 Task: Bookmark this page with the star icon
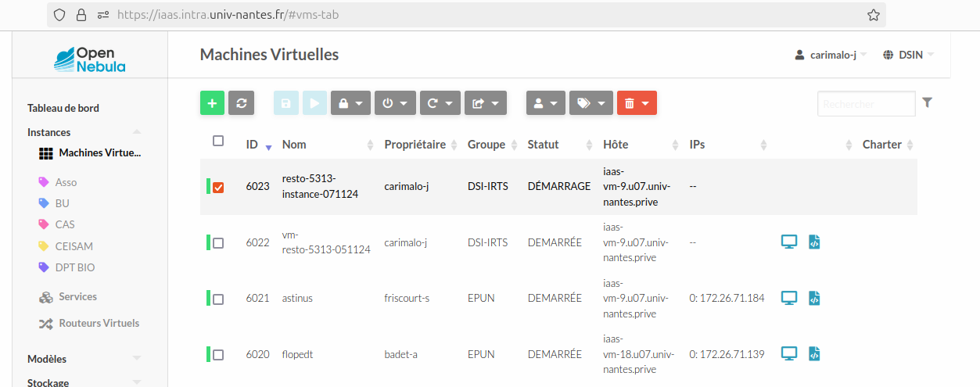(874, 15)
